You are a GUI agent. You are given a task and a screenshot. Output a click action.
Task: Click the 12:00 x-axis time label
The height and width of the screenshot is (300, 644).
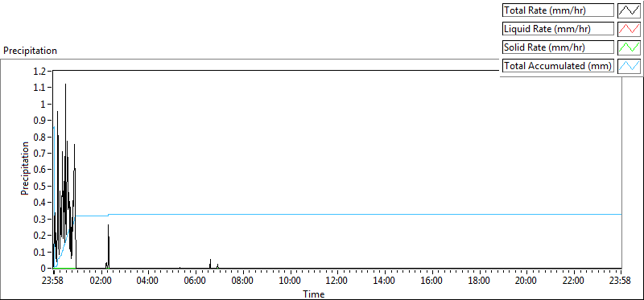pos(337,282)
